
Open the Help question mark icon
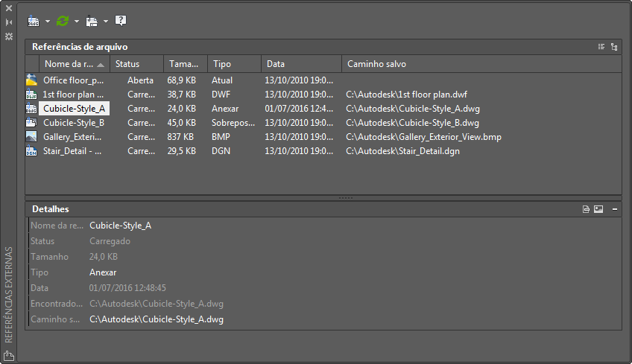pos(121,20)
